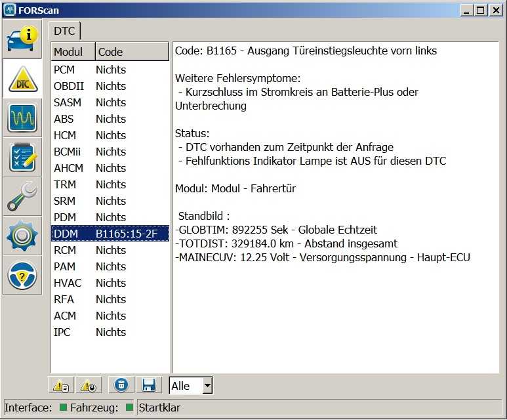
Task: Sort by the Modul column header
Action: click(73, 52)
